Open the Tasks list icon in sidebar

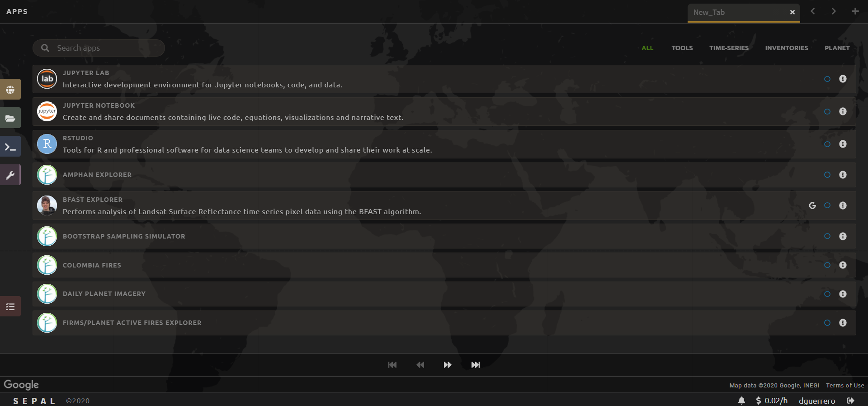click(x=10, y=306)
